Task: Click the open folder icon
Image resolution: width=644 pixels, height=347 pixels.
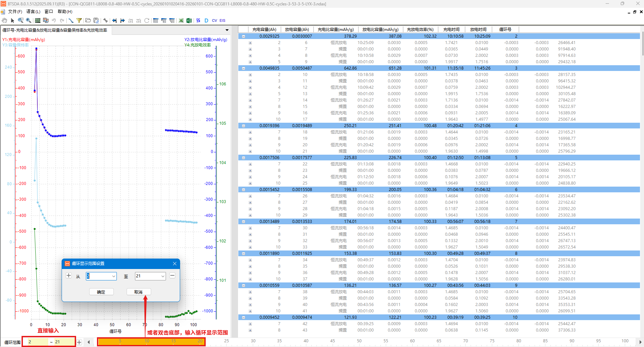Action: click(x=88, y=21)
